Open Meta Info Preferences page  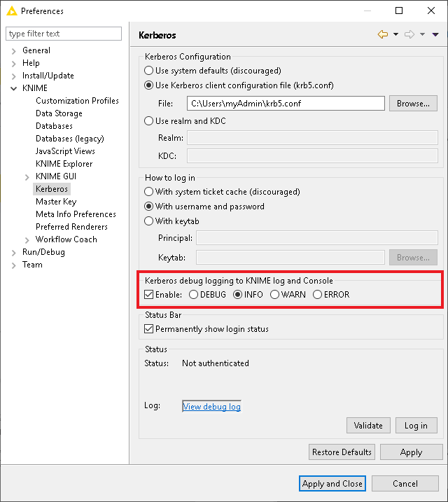[x=76, y=214]
